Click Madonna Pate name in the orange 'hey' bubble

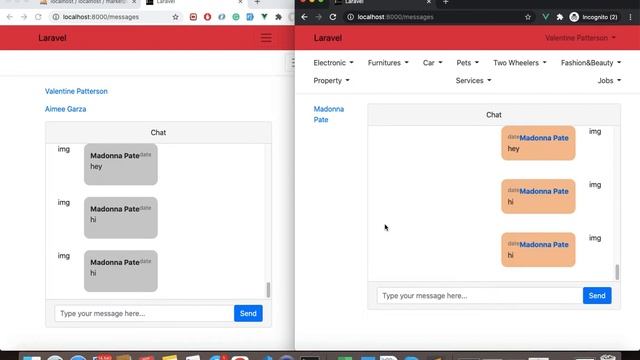[x=544, y=138]
